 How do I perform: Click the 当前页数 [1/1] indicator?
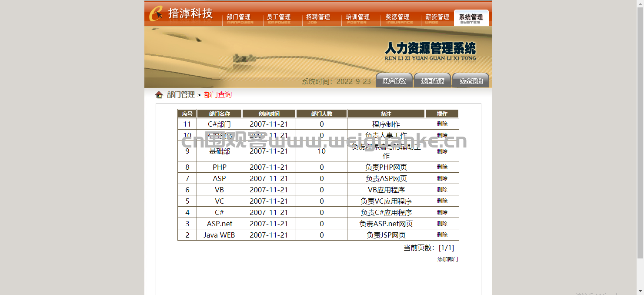[429, 248]
